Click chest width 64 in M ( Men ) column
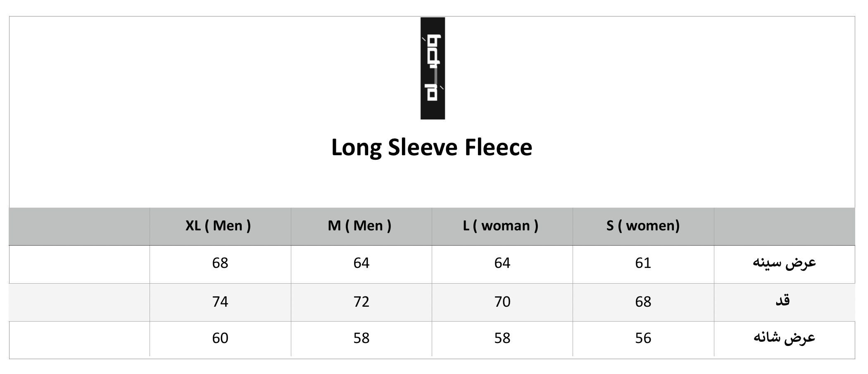The height and width of the screenshot is (374, 868). pos(361,263)
